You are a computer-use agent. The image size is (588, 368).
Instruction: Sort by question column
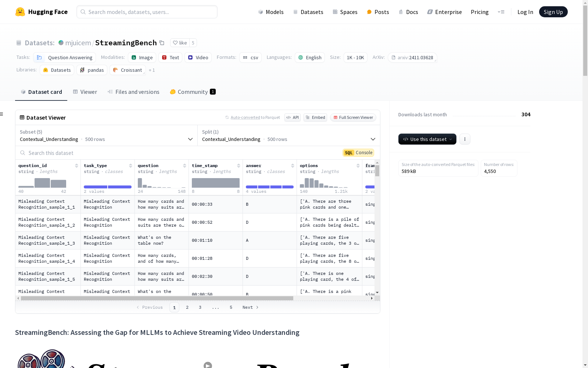pyautogui.click(x=184, y=166)
